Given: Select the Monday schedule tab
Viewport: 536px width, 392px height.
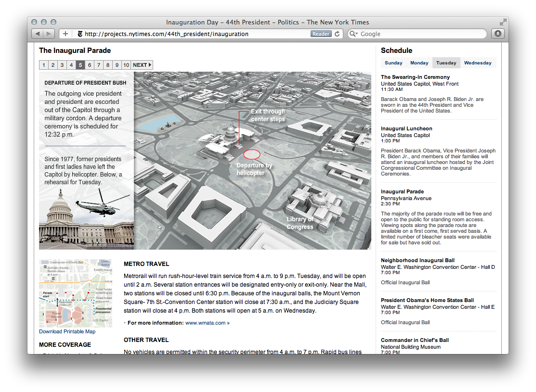Looking at the screenshot, I should [x=419, y=63].
